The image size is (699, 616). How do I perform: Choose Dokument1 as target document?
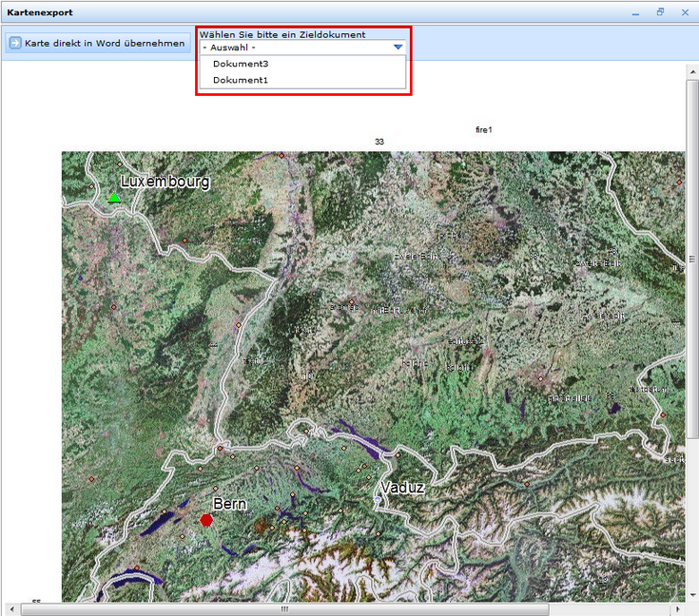tap(241, 80)
